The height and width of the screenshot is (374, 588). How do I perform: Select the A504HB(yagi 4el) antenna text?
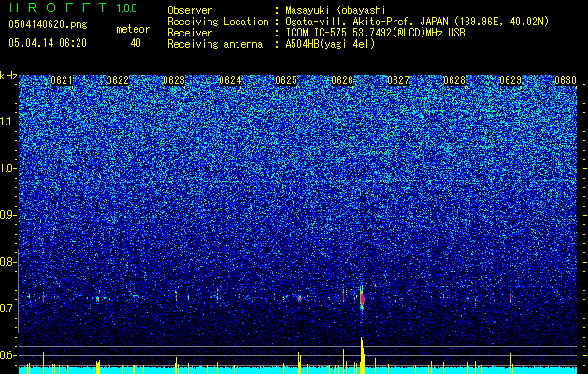[x=330, y=44]
